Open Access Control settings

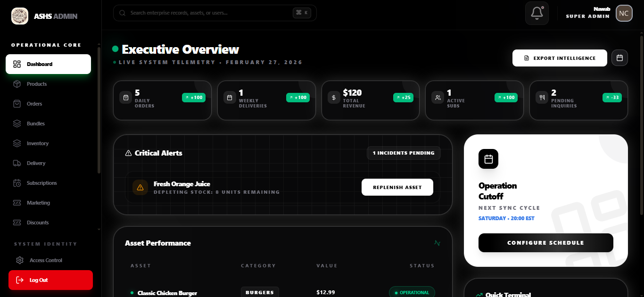coord(46,260)
